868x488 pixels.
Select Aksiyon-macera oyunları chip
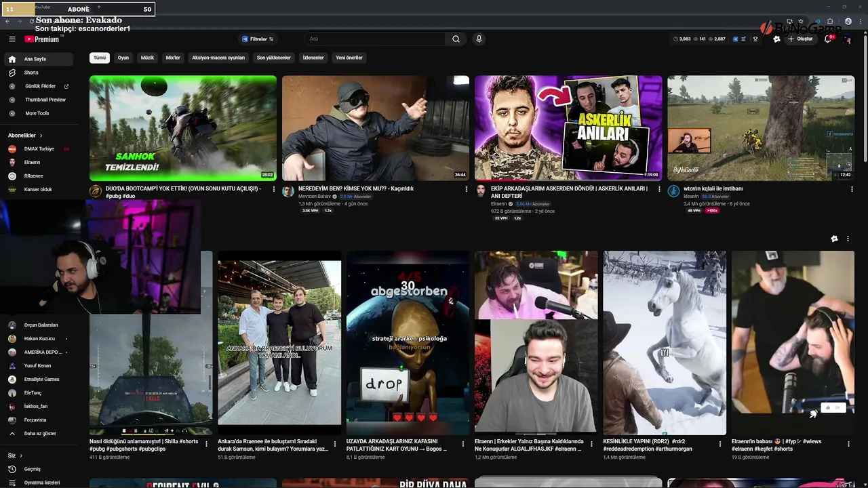218,58
